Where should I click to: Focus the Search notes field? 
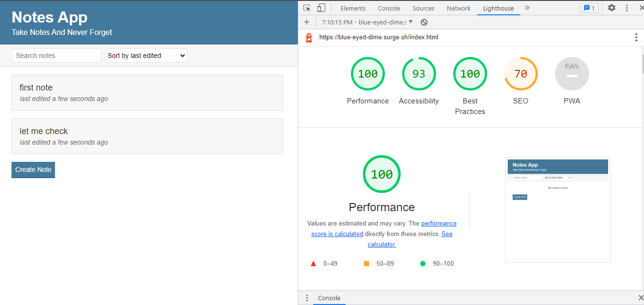click(x=56, y=56)
